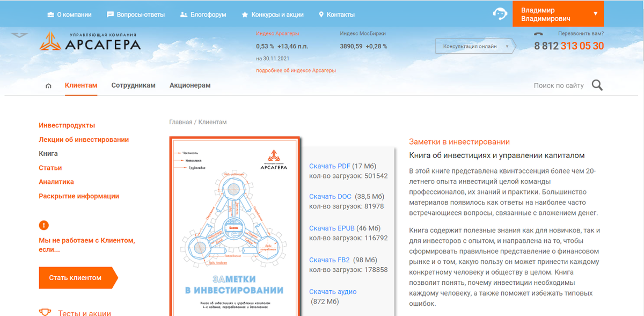The width and height of the screenshot is (644, 316).
Task: Go to Блогофорум
Action: click(x=208, y=15)
